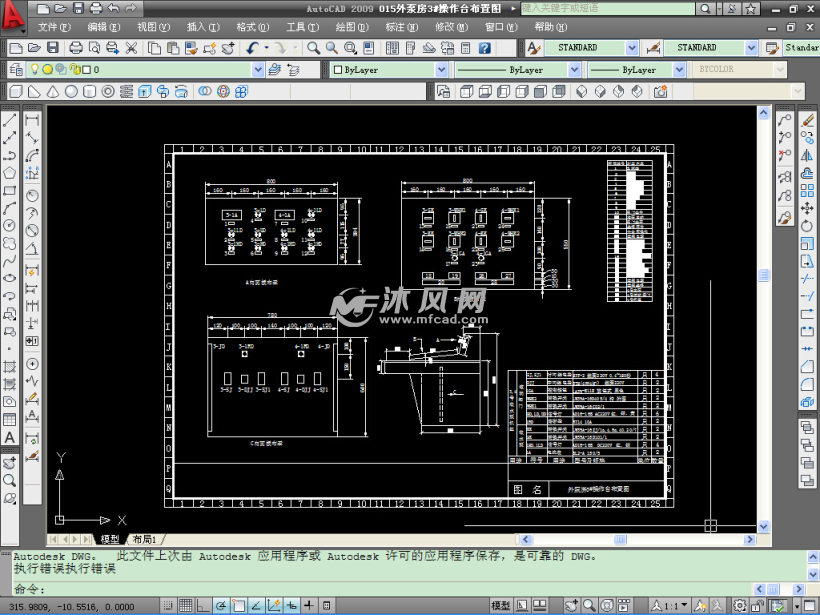This screenshot has width=820, height=615.
Task: Switch to the 布局1 layout tab
Action: click(149, 539)
